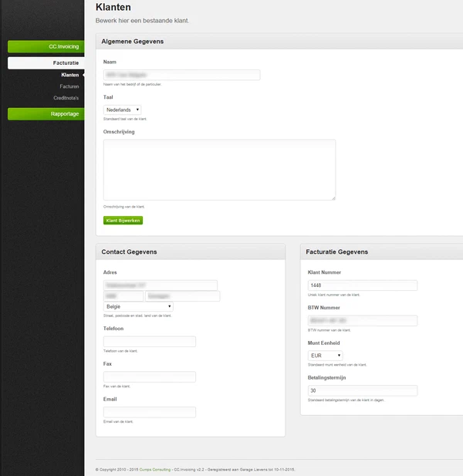This screenshot has width=463, height=476.
Task: Click the Omschrijving field label
Action: [x=119, y=132]
